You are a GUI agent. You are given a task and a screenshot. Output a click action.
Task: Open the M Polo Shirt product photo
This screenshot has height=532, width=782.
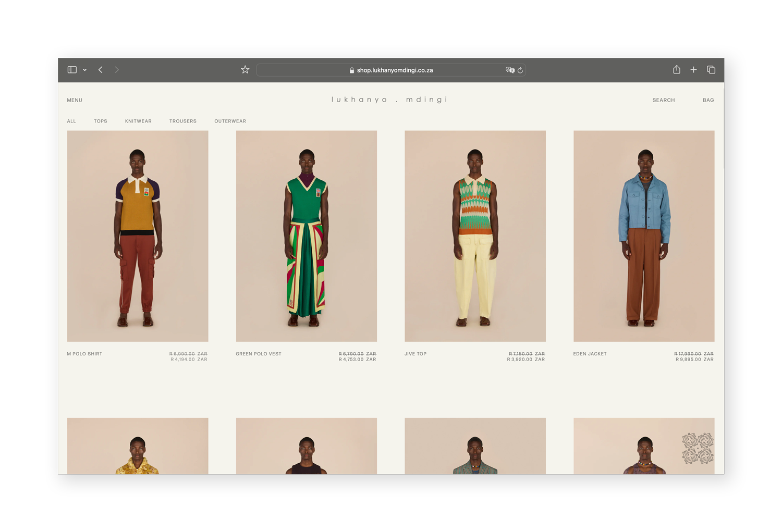tap(138, 236)
